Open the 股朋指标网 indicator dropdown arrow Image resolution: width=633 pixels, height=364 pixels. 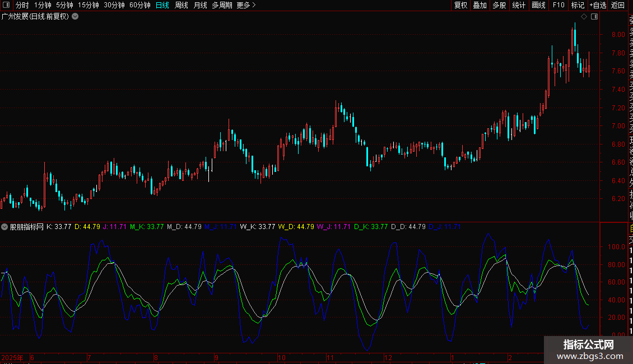4,227
